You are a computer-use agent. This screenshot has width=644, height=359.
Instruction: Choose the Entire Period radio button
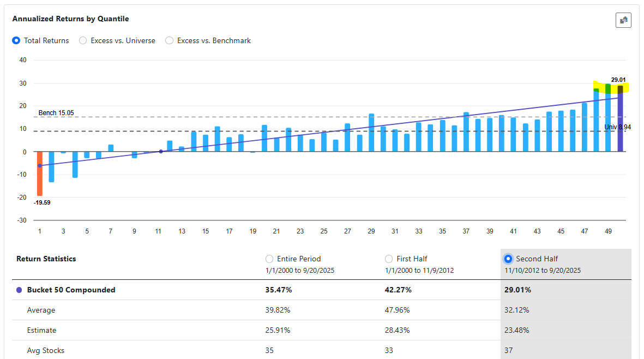tap(269, 259)
